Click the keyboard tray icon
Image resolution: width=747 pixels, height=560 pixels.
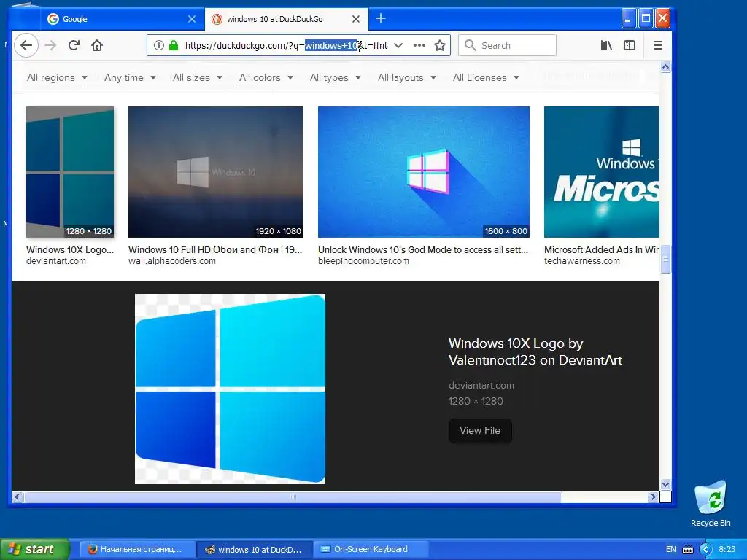pos(687,550)
